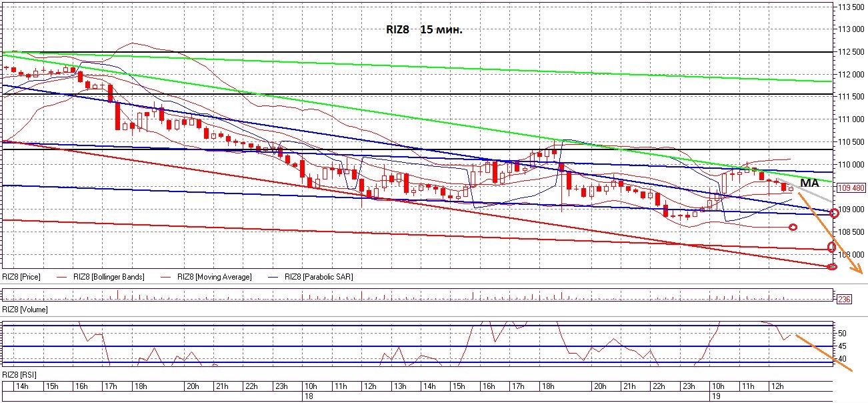Click the date label 19 on time axis
This screenshot has height=403, width=868.
point(715,395)
